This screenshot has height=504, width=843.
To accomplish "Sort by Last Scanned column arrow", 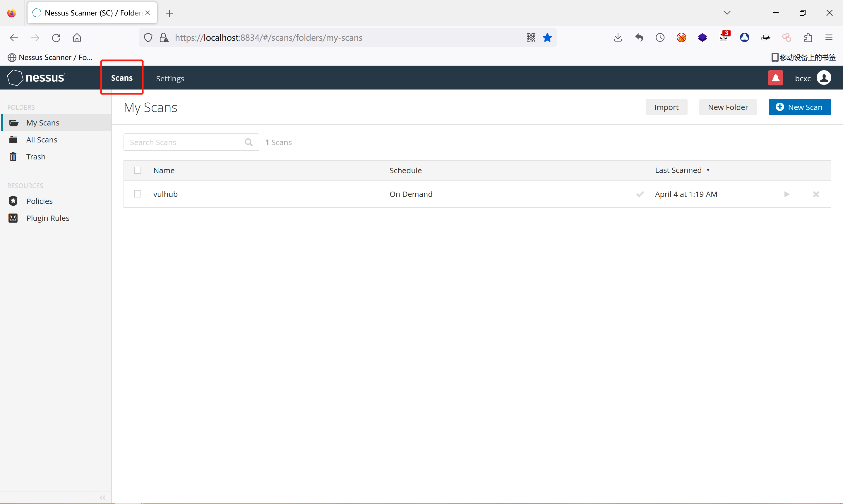I will tap(708, 170).
